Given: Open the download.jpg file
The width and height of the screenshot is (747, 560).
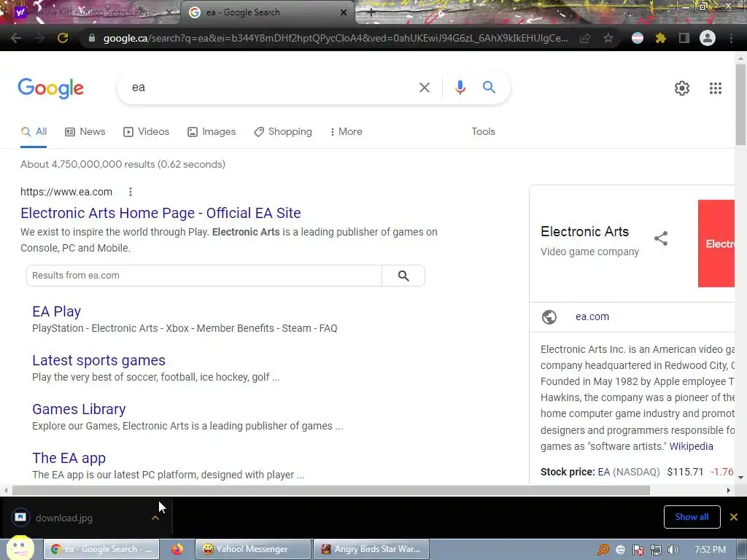Looking at the screenshot, I should [64, 518].
